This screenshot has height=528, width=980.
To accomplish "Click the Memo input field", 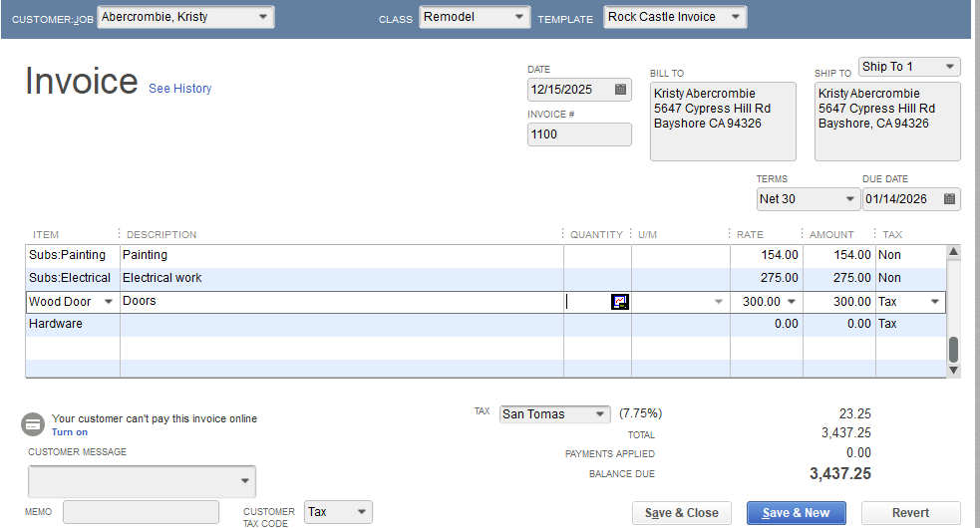I will pyautogui.click(x=141, y=512).
